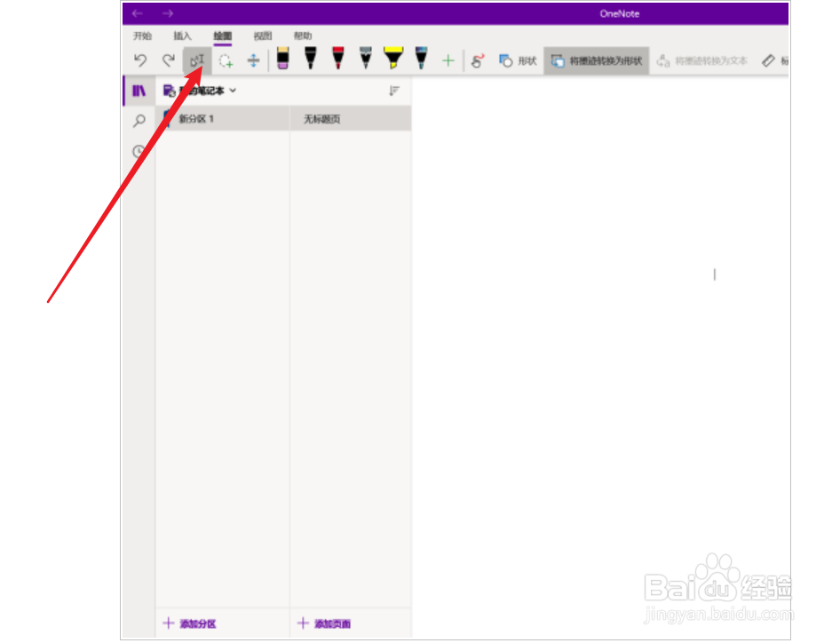
Task: Pick the galaxy-colored pen
Action: tap(422, 59)
